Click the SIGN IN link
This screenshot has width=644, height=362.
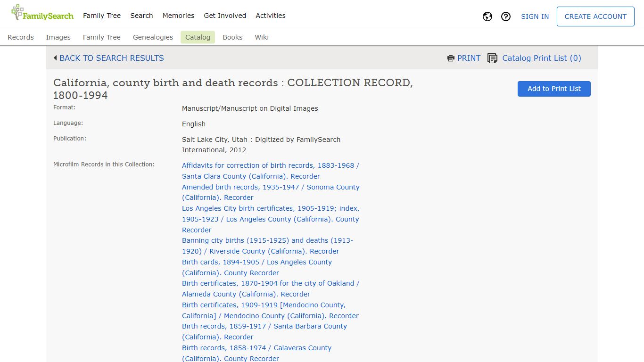tap(535, 16)
